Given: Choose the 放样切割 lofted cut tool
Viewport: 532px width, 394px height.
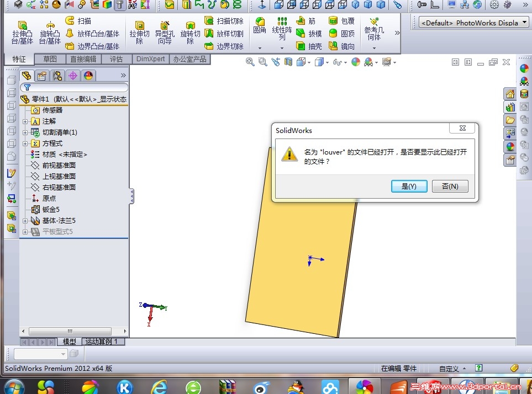Looking at the screenshot, I should (224, 34).
